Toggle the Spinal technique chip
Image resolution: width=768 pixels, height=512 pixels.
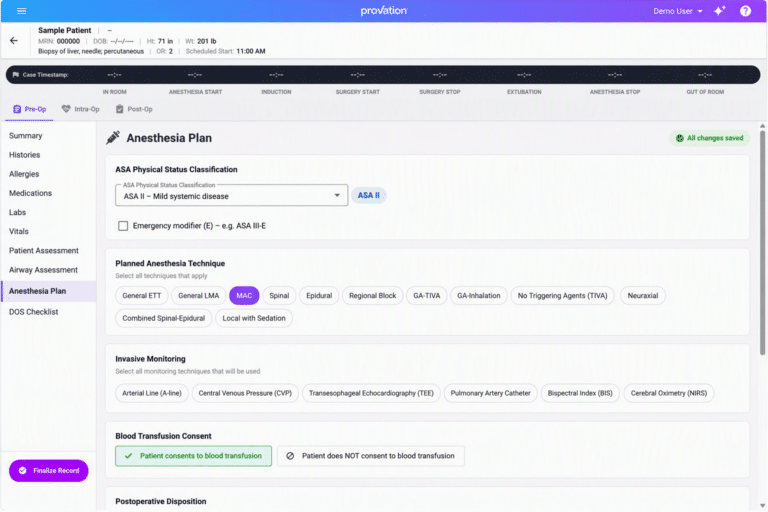point(279,295)
